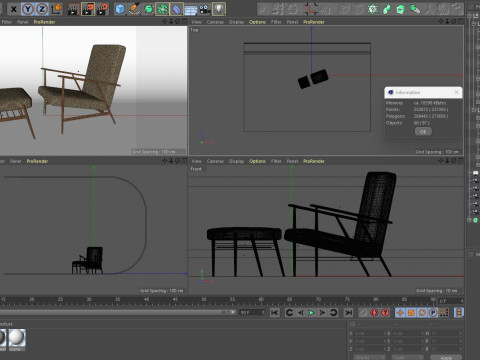Toggle the Y axis lock
This screenshot has width=480, height=360.
28,9
